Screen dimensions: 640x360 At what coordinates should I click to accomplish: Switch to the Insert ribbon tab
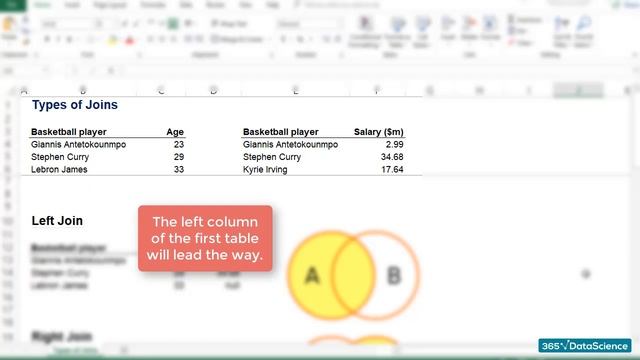click(x=72, y=5)
